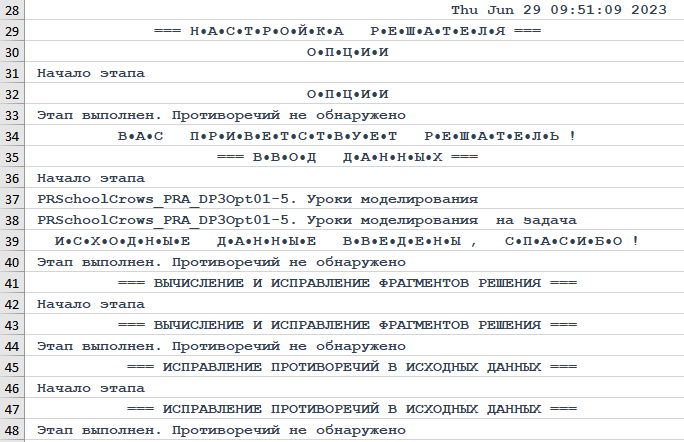The height and width of the screenshot is (442, 684).
Task: Select 'ВЫЧИСЛЕНИЕ И ИСПРАВЛЕНИЕ ФРАГМЕНТОВ РЕШЕНИЯ' in row 41
Action: click(347, 283)
